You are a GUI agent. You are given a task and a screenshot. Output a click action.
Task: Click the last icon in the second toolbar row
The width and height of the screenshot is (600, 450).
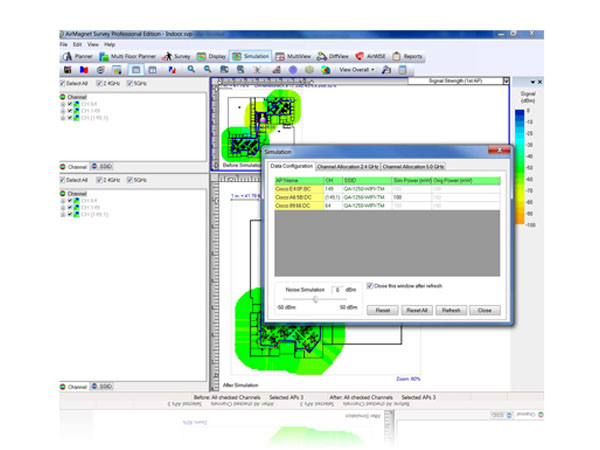(x=403, y=70)
